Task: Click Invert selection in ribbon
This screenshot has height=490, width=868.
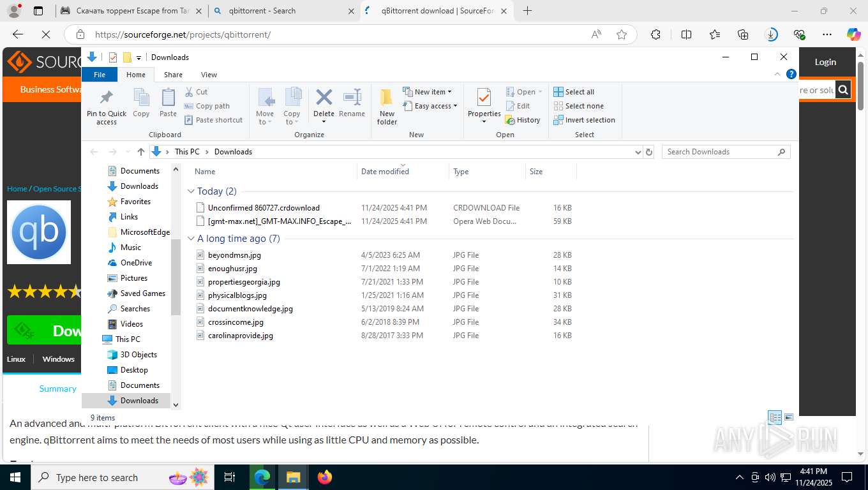Action: 584,120
